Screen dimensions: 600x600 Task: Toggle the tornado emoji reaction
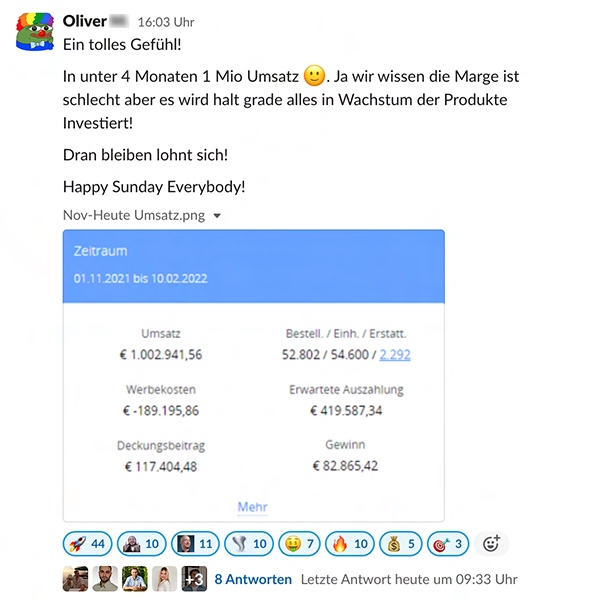249,544
